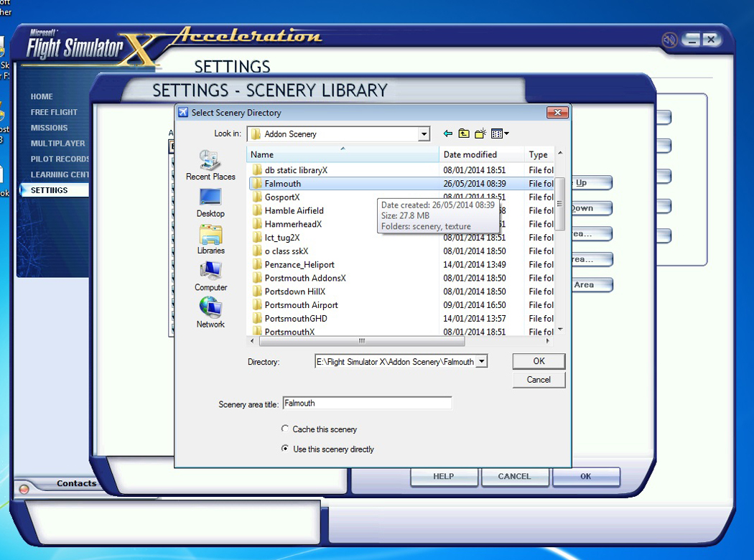Click CANCEL in Scenery Library window
754x560 pixels.
pyautogui.click(x=515, y=477)
